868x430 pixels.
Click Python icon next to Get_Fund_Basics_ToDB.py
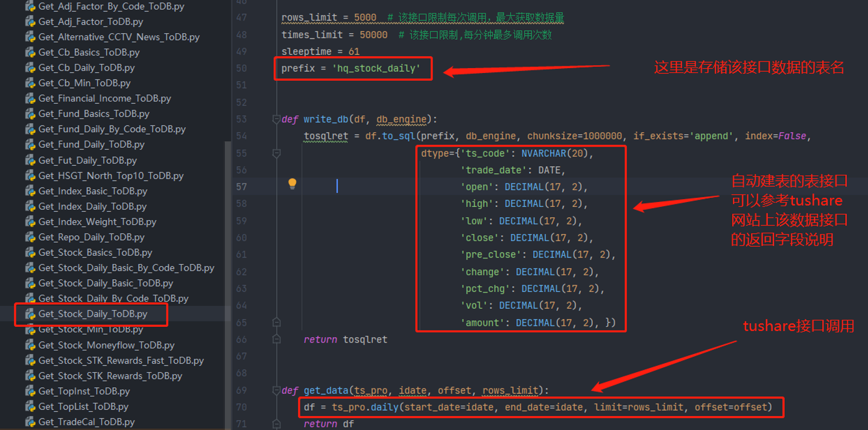pyautogui.click(x=30, y=114)
